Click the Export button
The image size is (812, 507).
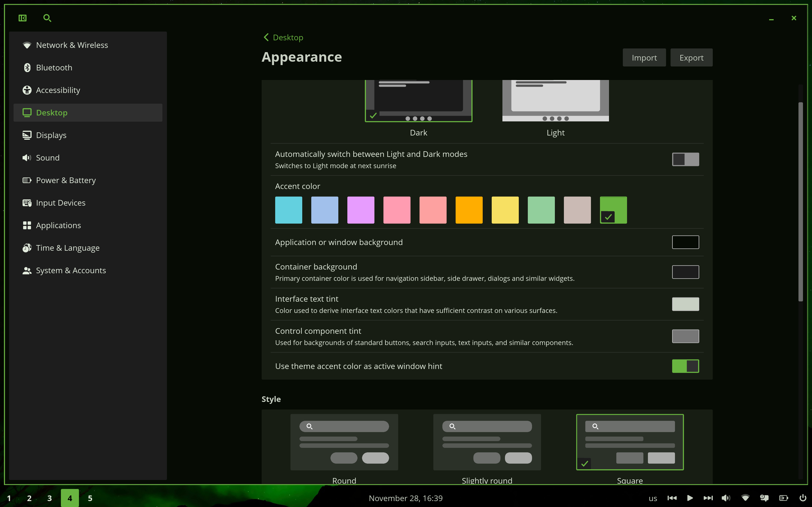point(691,58)
